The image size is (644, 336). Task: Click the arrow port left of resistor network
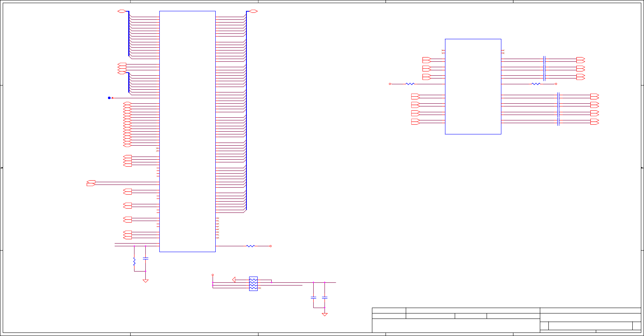point(234,280)
